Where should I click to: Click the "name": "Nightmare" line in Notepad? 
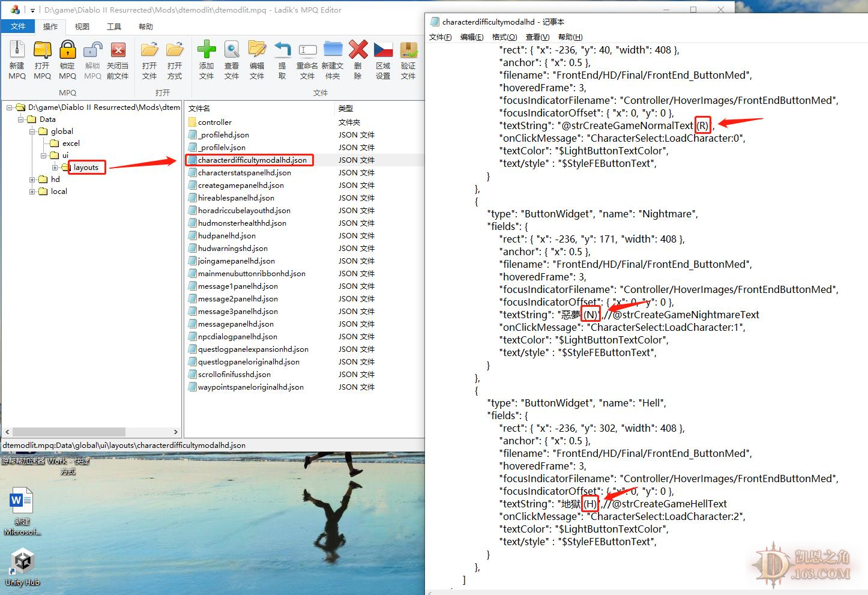click(592, 214)
